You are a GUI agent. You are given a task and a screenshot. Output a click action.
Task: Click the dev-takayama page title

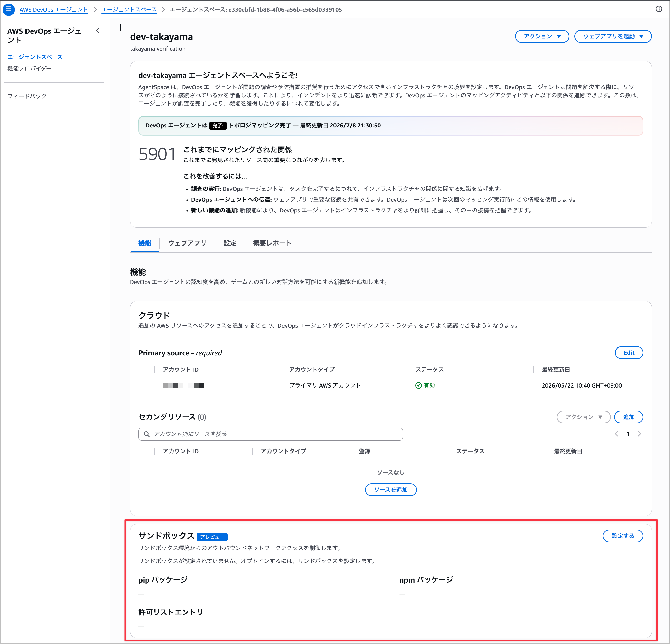(161, 37)
